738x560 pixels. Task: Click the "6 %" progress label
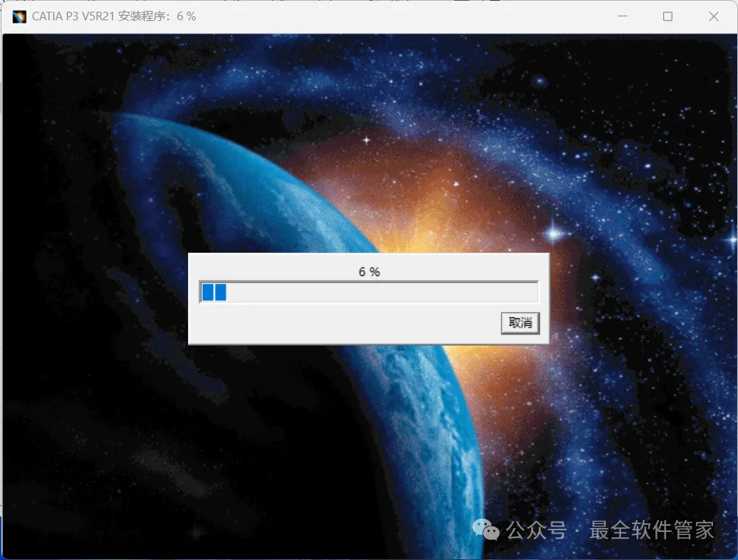pyautogui.click(x=369, y=272)
